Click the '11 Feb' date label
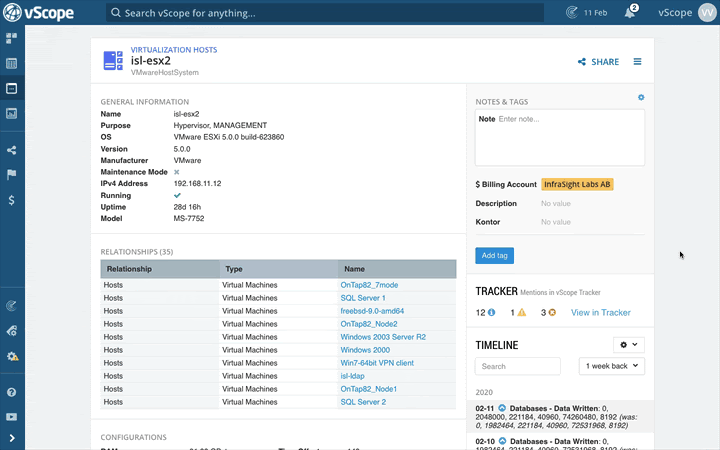This screenshot has height=450, width=720. pos(596,13)
